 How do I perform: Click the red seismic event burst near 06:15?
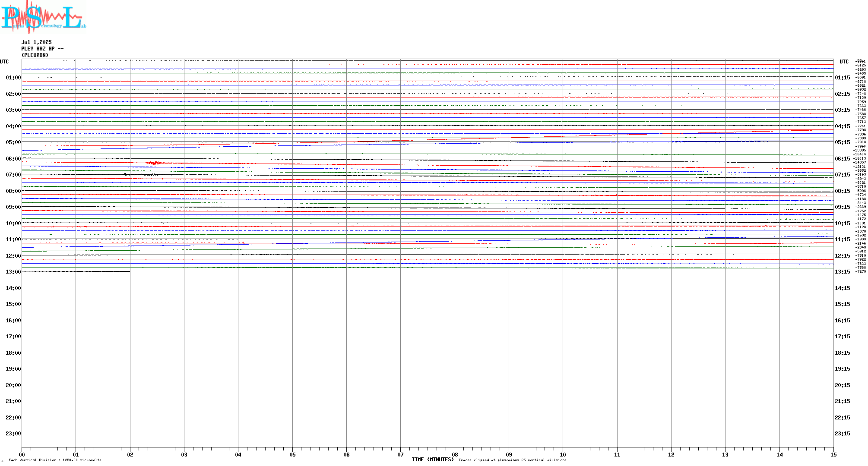[154, 163]
